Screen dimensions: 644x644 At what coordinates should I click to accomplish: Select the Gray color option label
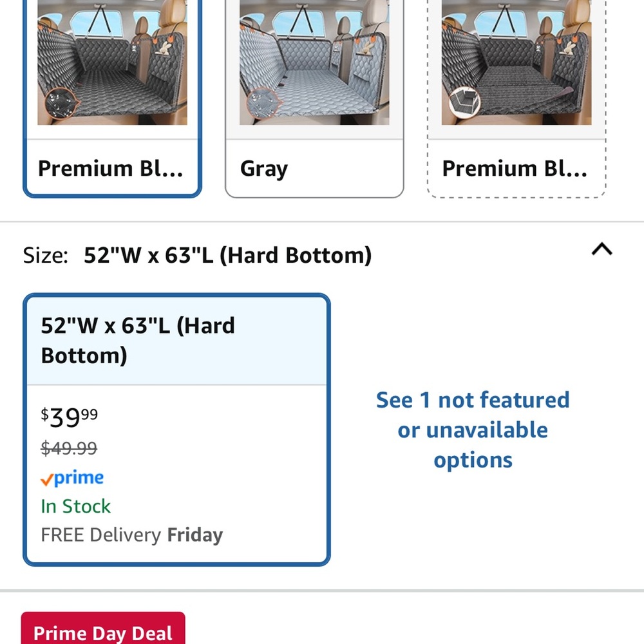[264, 169]
